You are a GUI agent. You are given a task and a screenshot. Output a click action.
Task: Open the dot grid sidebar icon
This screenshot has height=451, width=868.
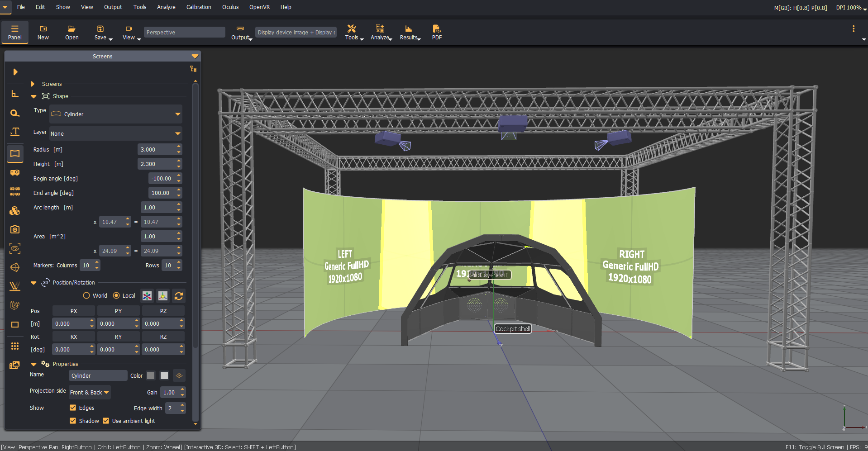point(15,346)
